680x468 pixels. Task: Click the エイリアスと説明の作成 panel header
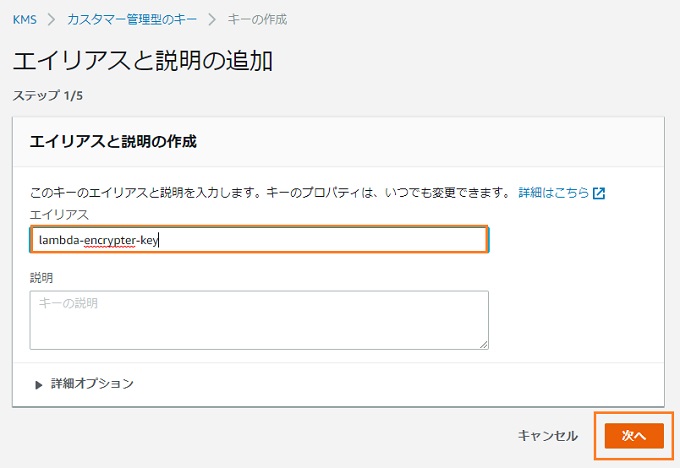click(x=113, y=141)
